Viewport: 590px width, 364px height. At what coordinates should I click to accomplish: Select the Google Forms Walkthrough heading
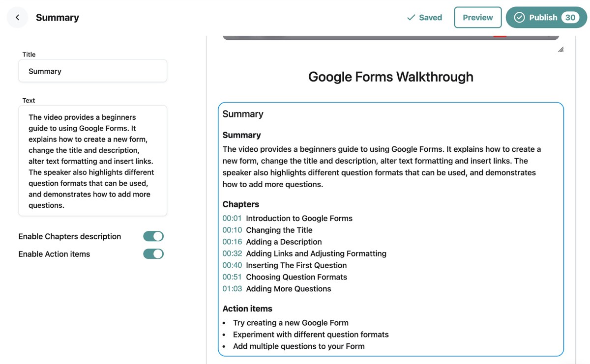pos(391,77)
